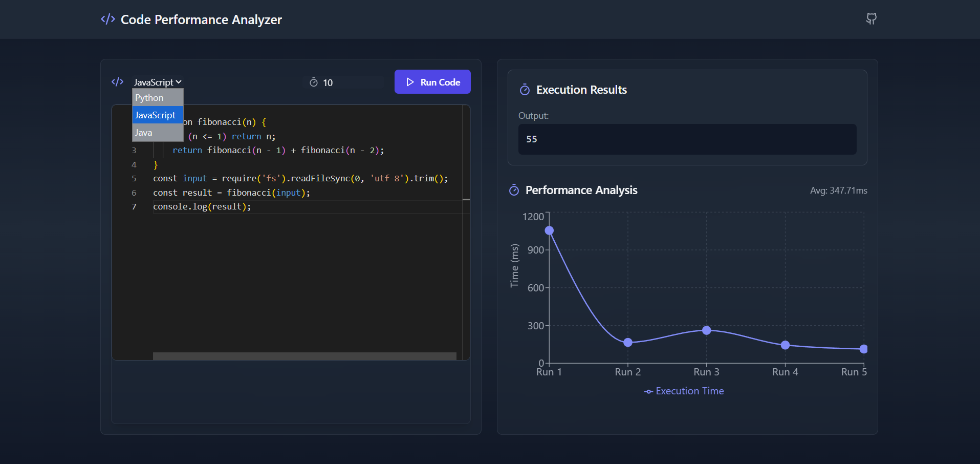
Task: Click the timer icon beside the iterations field
Action: 314,82
